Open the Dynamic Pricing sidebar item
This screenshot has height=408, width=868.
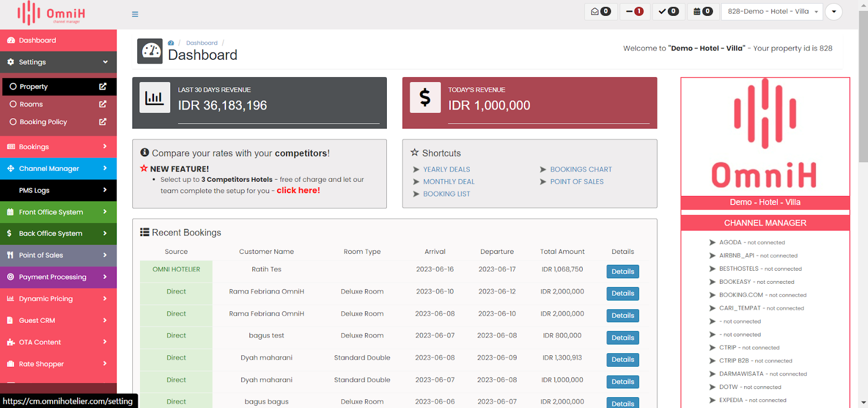(x=58, y=298)
